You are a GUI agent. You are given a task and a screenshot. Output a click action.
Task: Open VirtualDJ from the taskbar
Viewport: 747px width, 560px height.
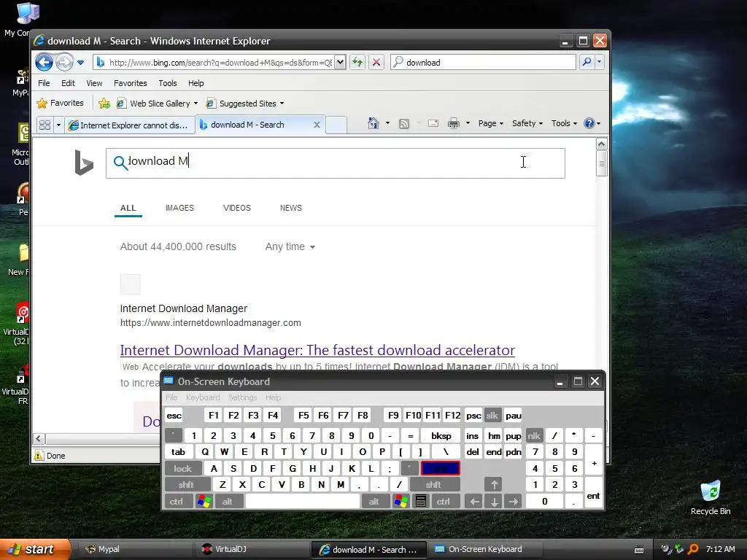252,549
